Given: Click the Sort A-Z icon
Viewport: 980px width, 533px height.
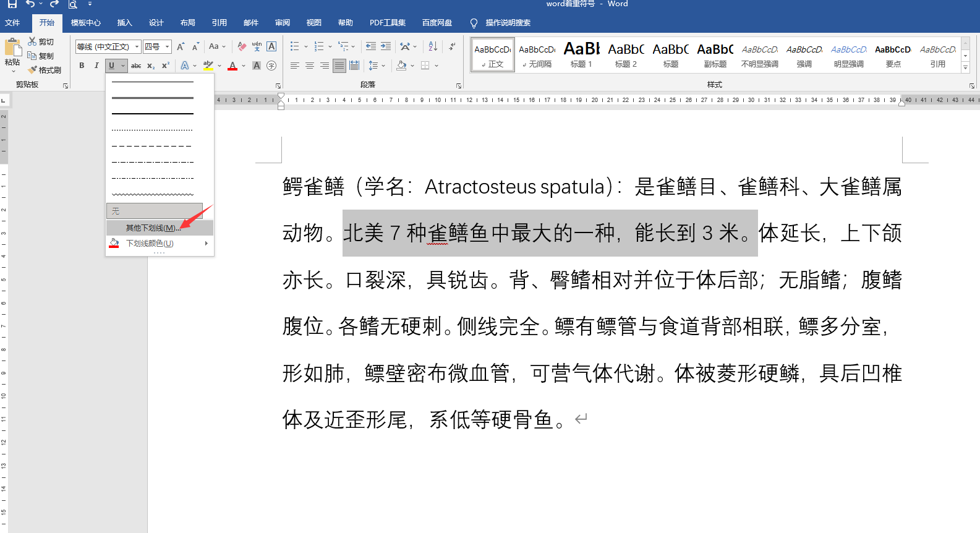Looking at the screenshot, I should (433, 46).
